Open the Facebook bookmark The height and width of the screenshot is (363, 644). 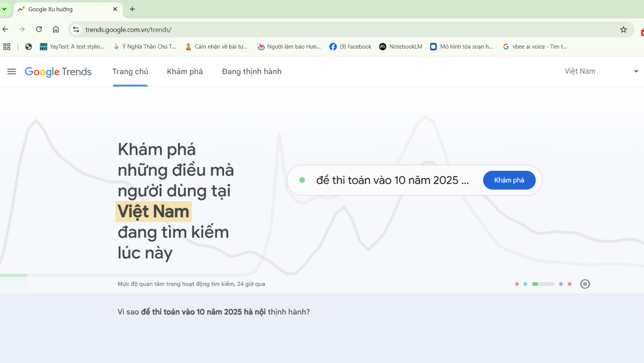tap(350, 46)
